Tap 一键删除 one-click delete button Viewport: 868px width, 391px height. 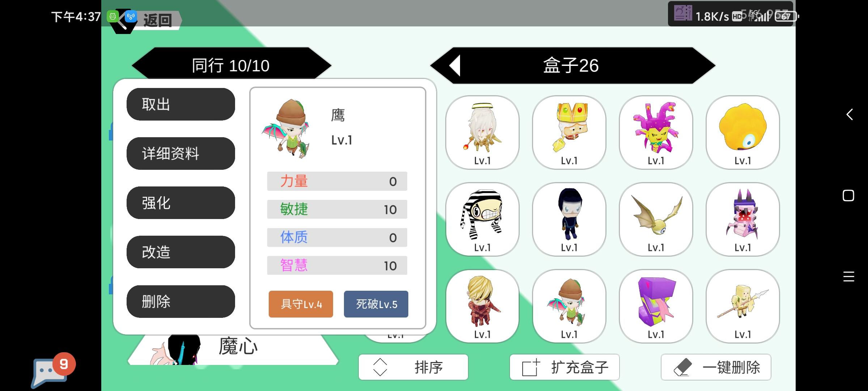click(x=716, y=367)
